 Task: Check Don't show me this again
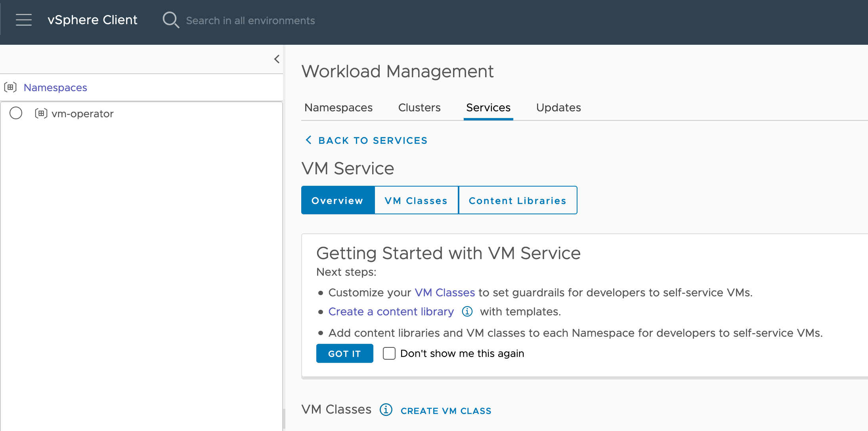(389, 353)
